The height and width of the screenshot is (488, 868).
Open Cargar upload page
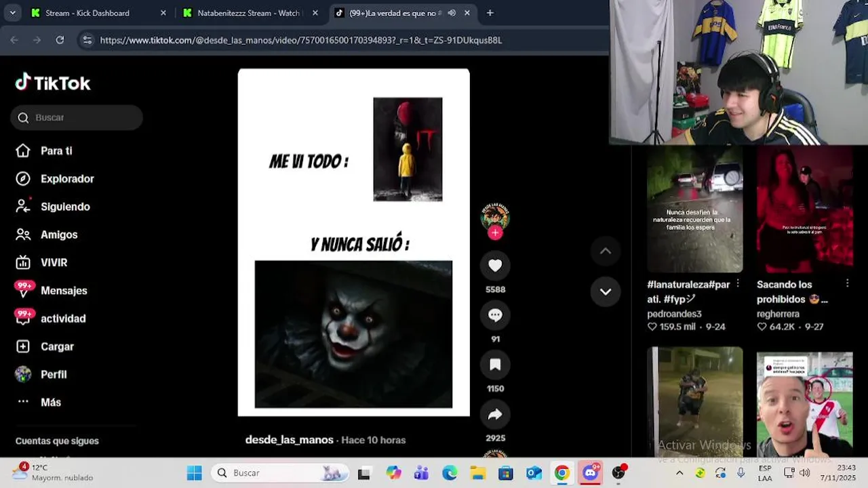(57, 346)
